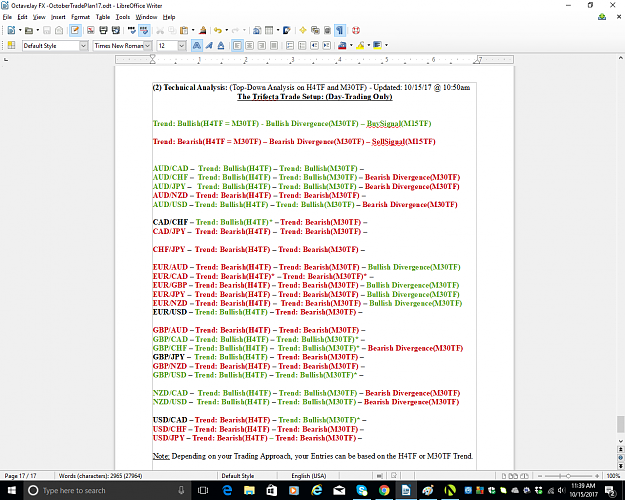This screenshot has height=500, width=625.
Task: Open the Insert Table dropdown arrow
Action: point(278,30)
